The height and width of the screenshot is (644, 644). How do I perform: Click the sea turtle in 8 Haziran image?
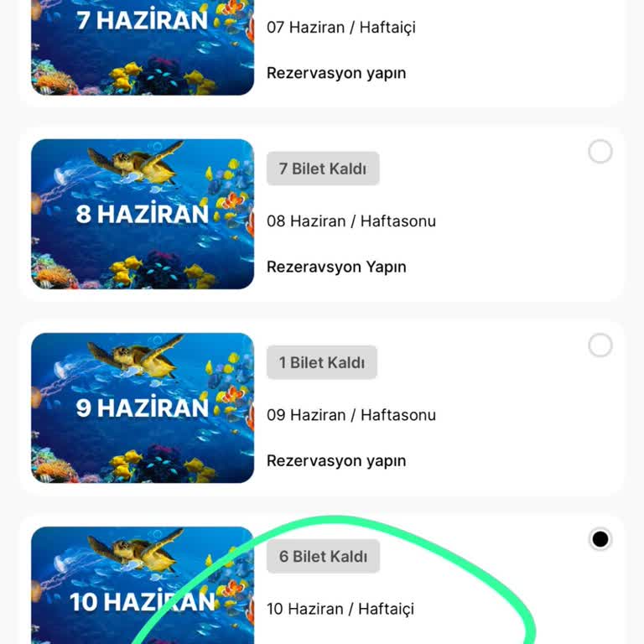coord(136,163)
